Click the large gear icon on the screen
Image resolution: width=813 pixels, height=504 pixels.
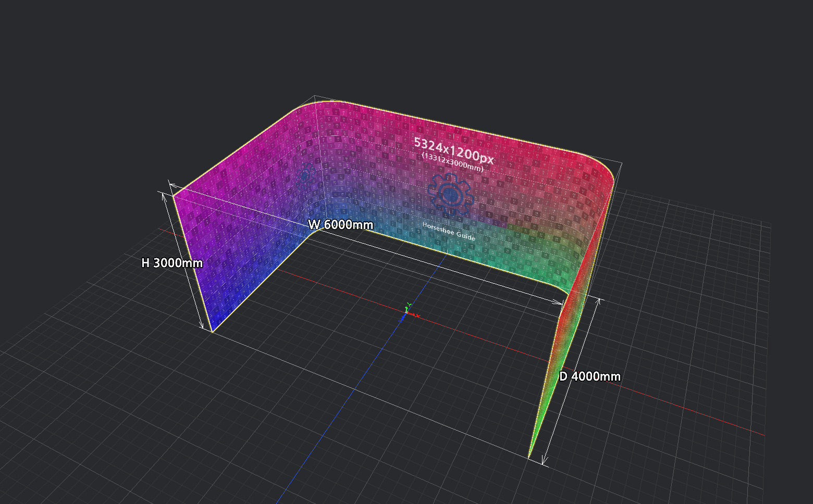(450, 194)
